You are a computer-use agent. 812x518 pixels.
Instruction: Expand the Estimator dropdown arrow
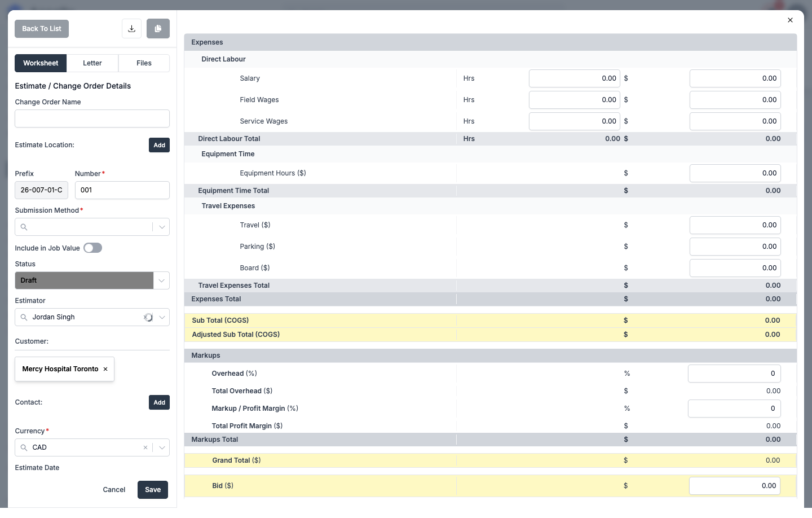click(162, 317)
